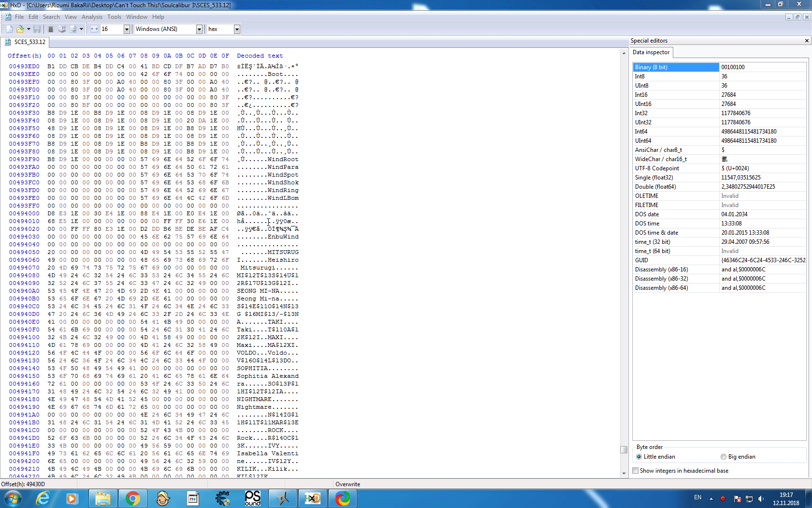The height and width of the screenshot is (508, 812).
Task: Click the 'Offset(h)' column header
Action: pos(25,56)
